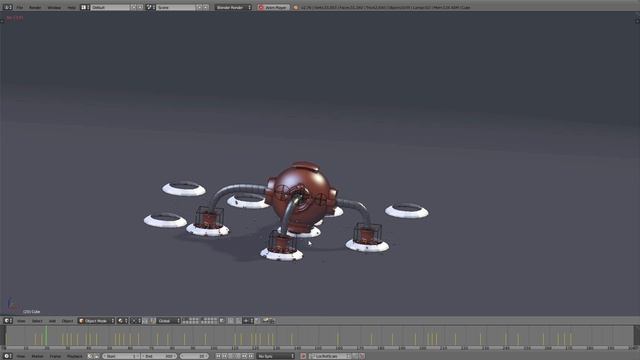The height and width of the screenshot is (360, 640).
Task: Open the viewport shading mode selector
Action: click(x=123, y=321)
